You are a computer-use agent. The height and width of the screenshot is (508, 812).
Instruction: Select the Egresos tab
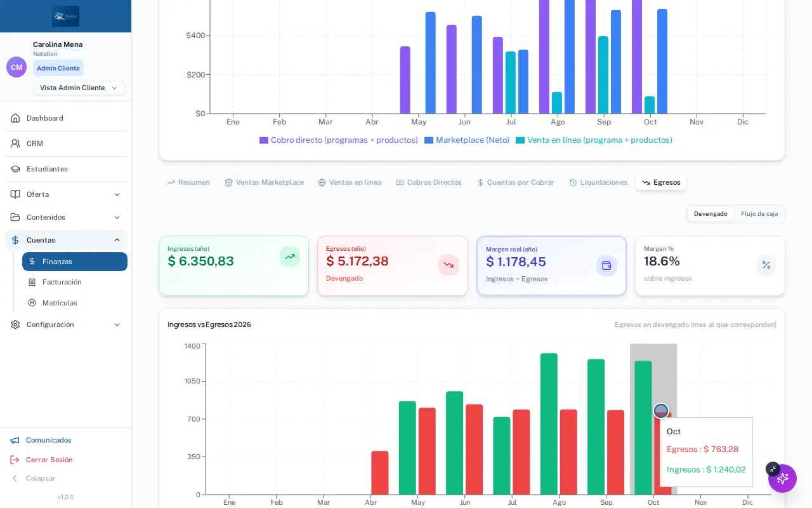[661, 182]
